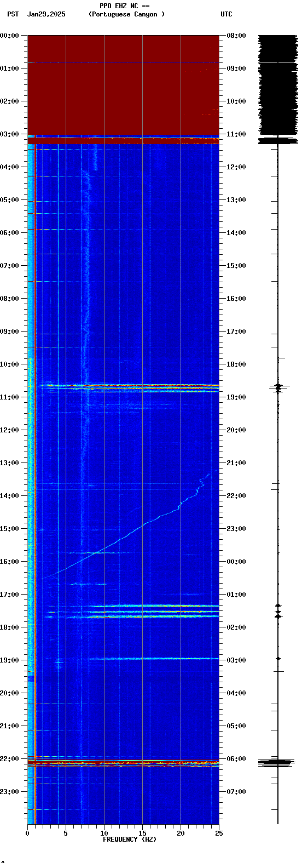Click the PST time label 16:00
The width and height of the screenshot is (302, 868).
tap(10, 561)
